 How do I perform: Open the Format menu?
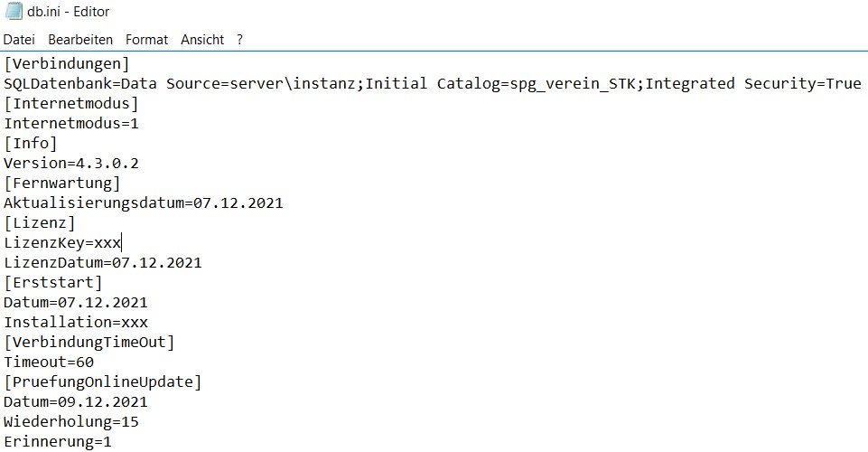coord(146,40)
